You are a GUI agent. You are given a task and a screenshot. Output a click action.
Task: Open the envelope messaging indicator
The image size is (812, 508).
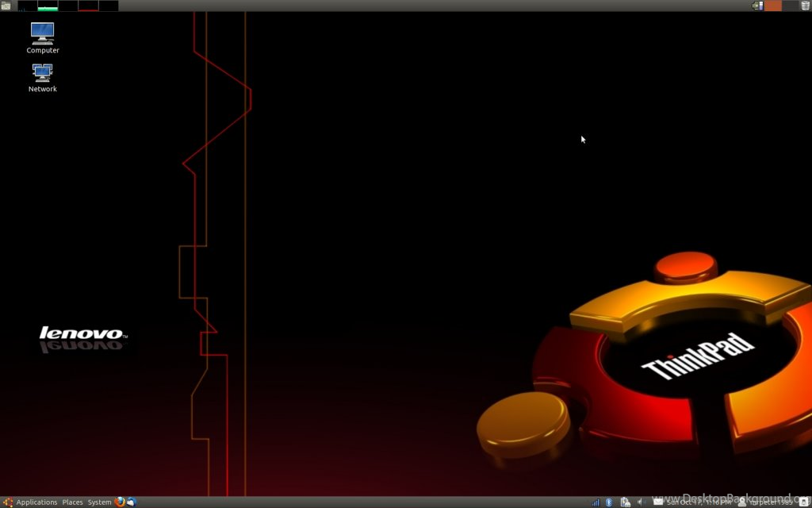pyautogui.click(x=658, y=502)
